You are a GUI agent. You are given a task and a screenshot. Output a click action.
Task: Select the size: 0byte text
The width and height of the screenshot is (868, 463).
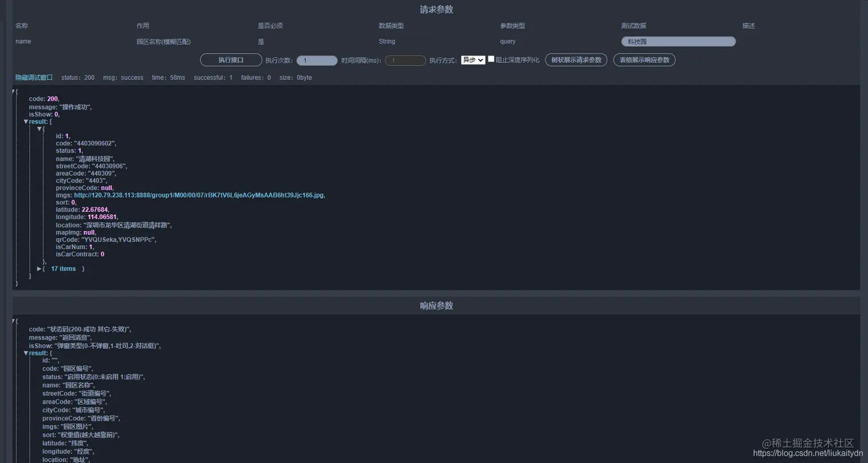coord(296,78)
